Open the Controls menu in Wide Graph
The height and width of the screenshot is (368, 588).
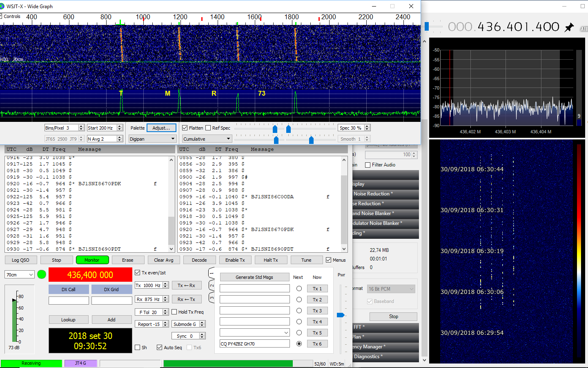(x=12, y=16)
